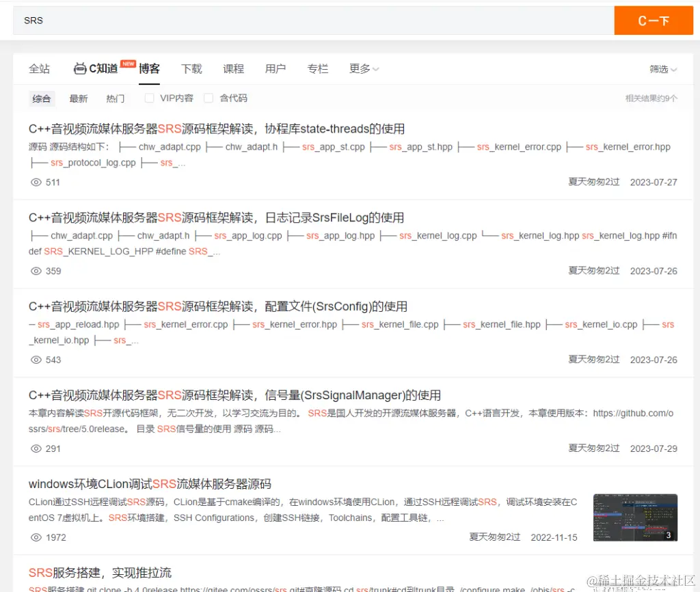This screenshot has width=700, height=592.
Task: Click the eye icon beside 543 views
Action: [36, 360]
